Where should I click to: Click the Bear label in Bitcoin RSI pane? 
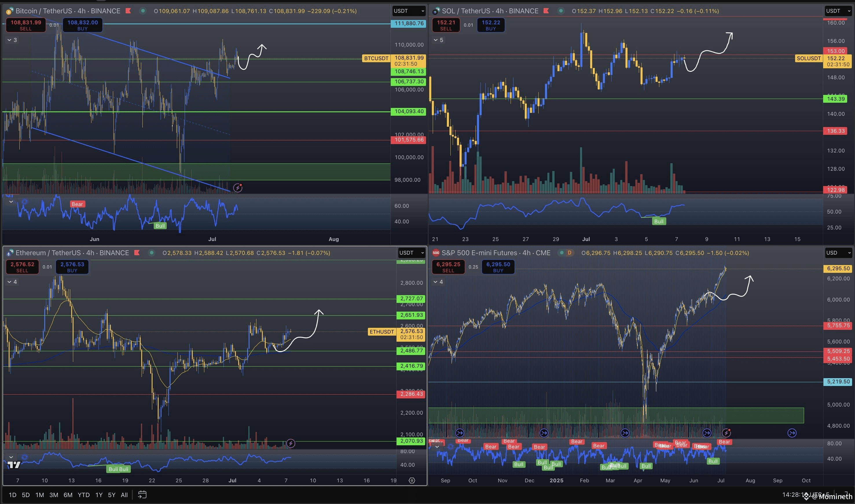tap(77, 204)
